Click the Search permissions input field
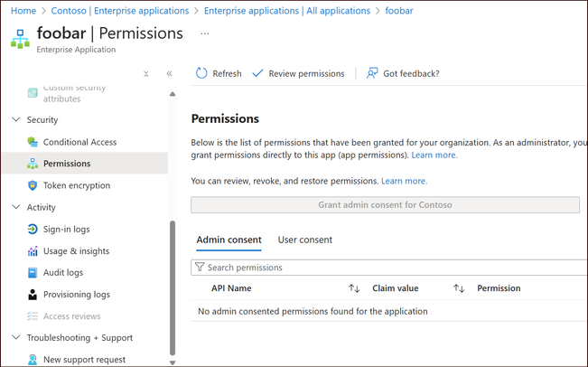 point(388,268)
